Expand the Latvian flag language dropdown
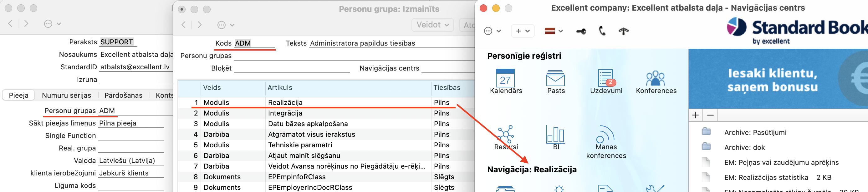This screenshot has height=192, width=868. point(554,31)
